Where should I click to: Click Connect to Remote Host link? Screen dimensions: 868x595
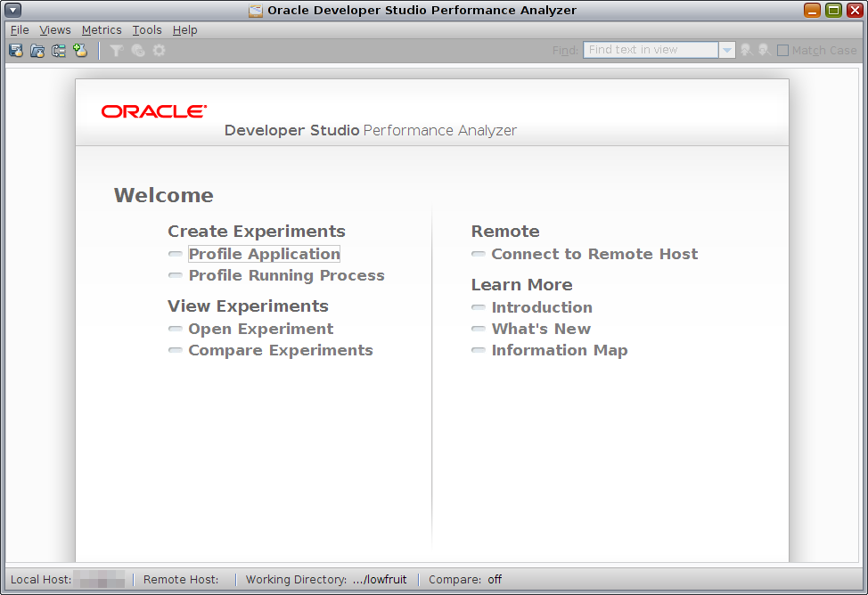coord(594,254)
